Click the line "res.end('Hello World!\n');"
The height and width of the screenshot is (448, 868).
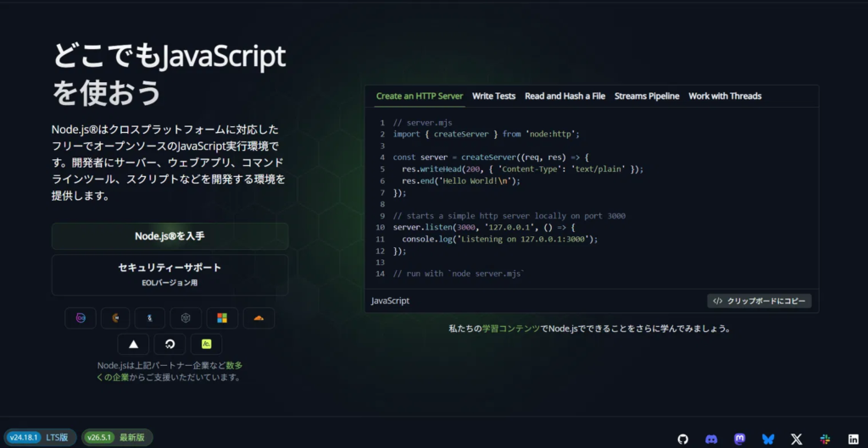[462, 181]
